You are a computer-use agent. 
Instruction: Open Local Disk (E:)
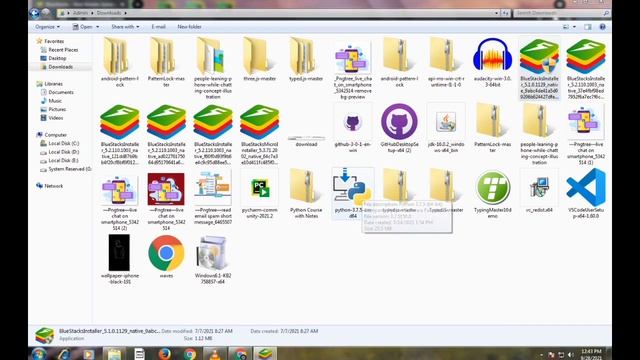pos(64,161)
